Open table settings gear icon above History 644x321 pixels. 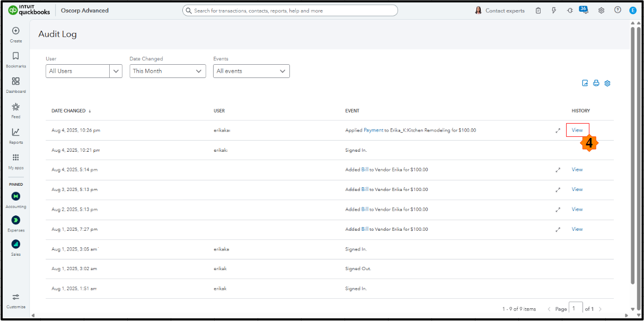pos(607,83)
